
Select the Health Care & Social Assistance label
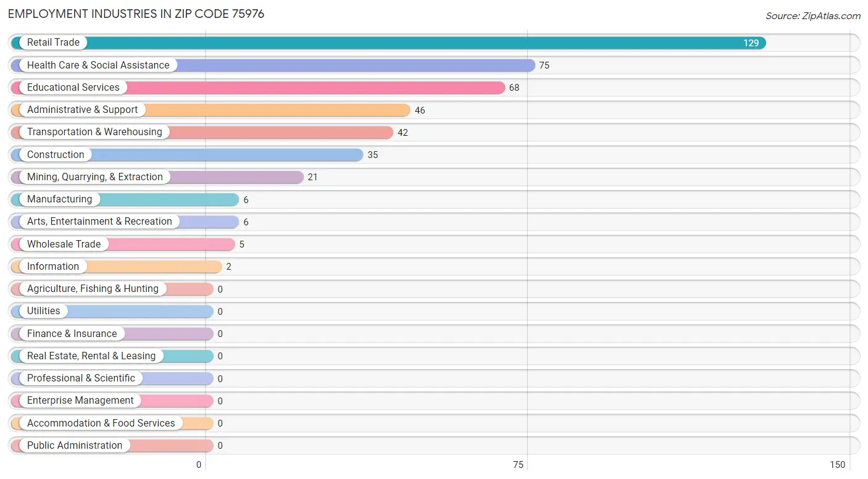[x=98, y=65]
